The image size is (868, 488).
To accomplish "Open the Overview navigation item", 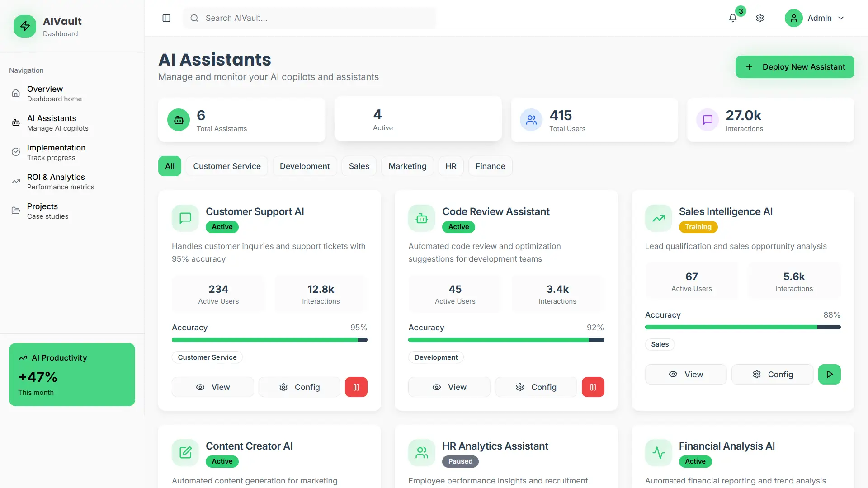I will tap(72, 94).
